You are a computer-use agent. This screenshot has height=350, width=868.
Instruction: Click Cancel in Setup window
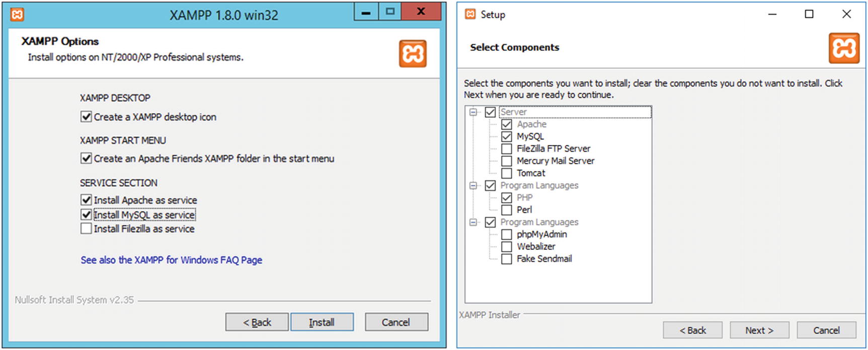coord(826,330)
